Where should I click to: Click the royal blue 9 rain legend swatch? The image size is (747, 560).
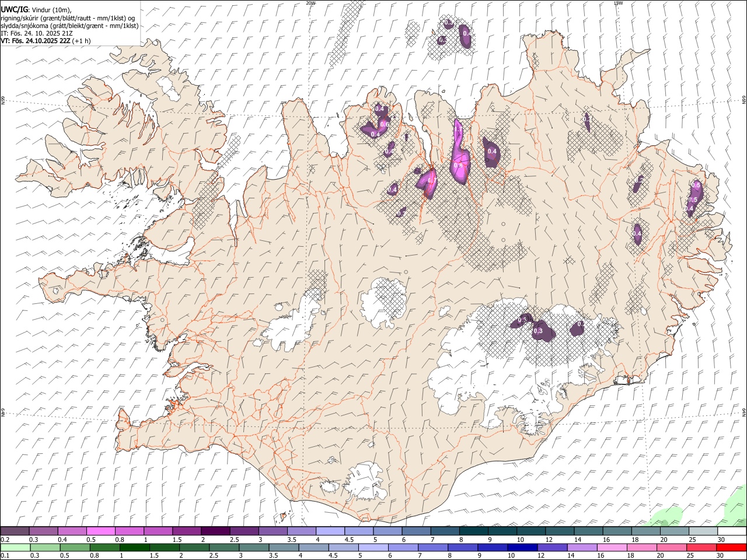click(492, 547)
